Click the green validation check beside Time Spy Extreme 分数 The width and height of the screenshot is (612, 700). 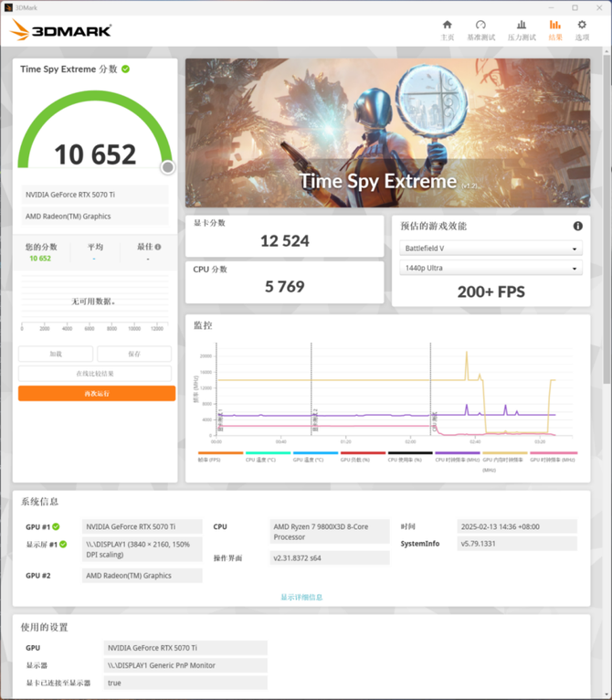[125, 69]
